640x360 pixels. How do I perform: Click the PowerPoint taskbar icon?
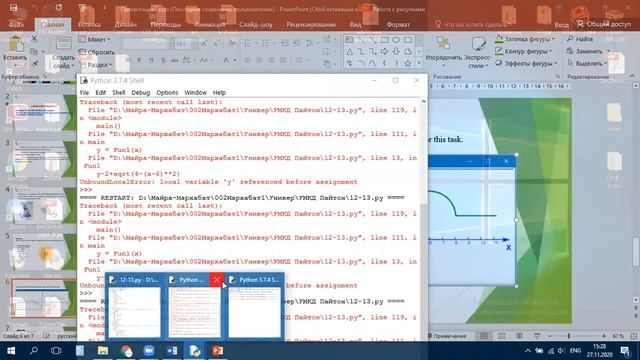pyautogui.click(x=218, y=351)
